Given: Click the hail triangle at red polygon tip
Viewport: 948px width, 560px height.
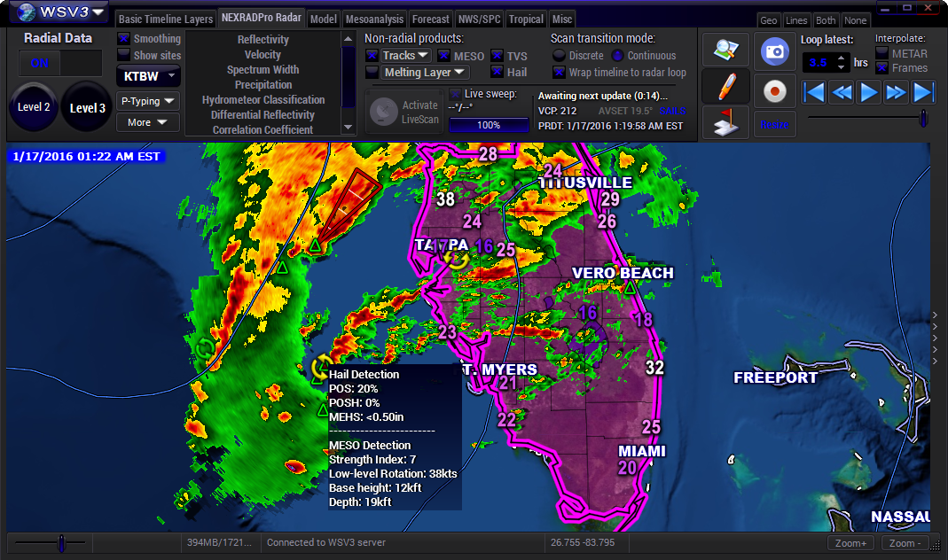Looking at the screenshot, I should pyautogui.click(x=315, y=245).
